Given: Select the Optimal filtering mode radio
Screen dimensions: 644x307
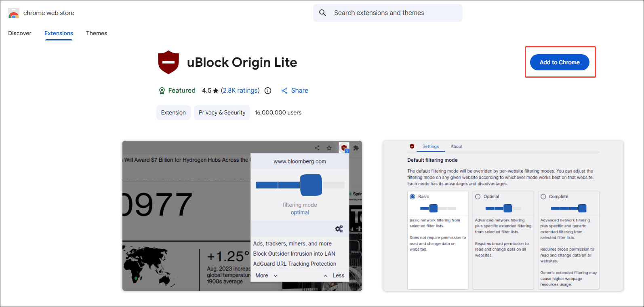Looking at the screenshot, I should [478, 197].
